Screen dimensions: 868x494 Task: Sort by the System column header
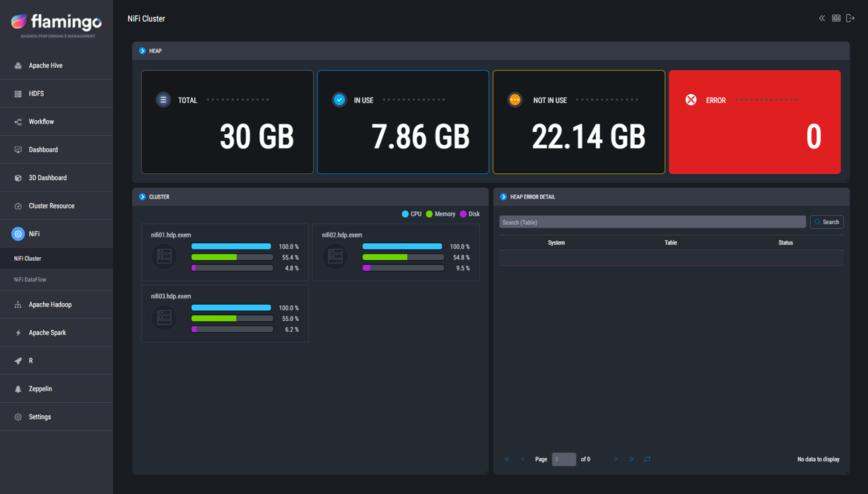556,242
